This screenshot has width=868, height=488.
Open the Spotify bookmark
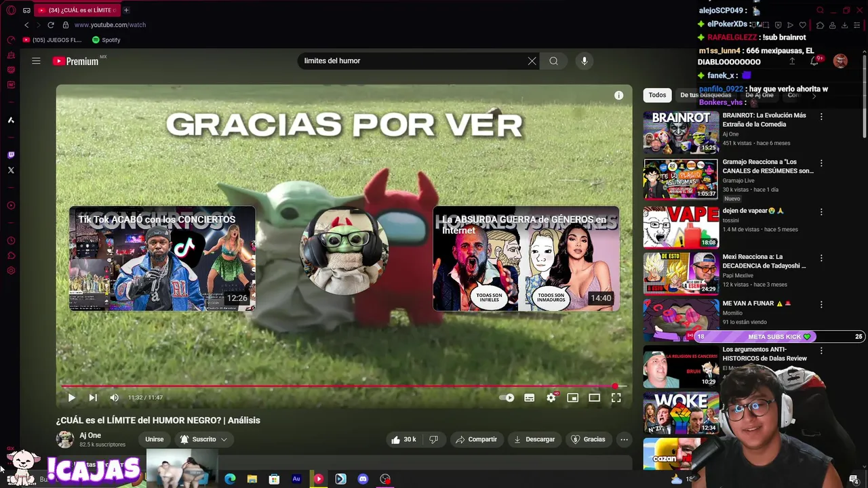click(x=106, y=40)
